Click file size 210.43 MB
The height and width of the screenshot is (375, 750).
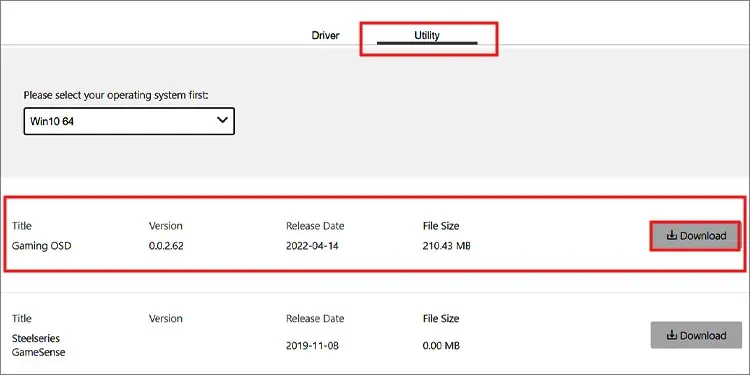point(447,246)
